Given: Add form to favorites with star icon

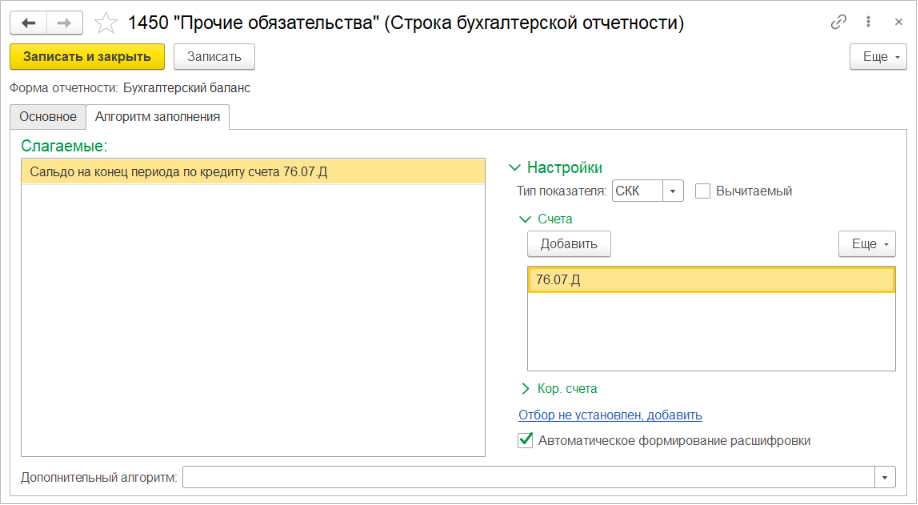Looking at the screenshot, I should point(106,23).
